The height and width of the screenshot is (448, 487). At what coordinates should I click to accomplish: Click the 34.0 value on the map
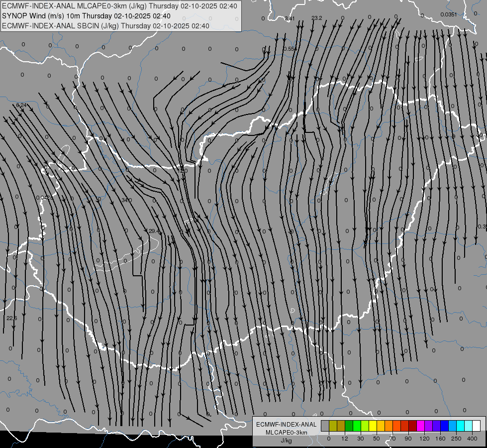pyautogui.click(x=127, y=200)
